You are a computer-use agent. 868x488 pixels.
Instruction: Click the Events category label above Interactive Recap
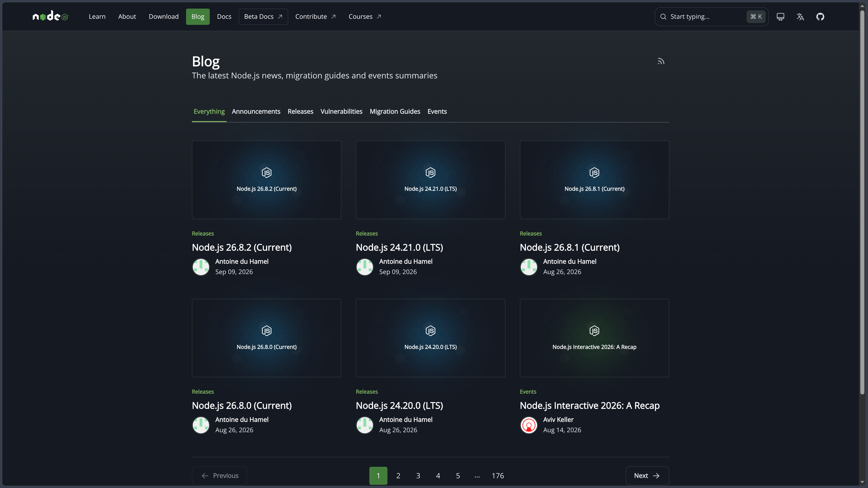[x=528, y=392]
